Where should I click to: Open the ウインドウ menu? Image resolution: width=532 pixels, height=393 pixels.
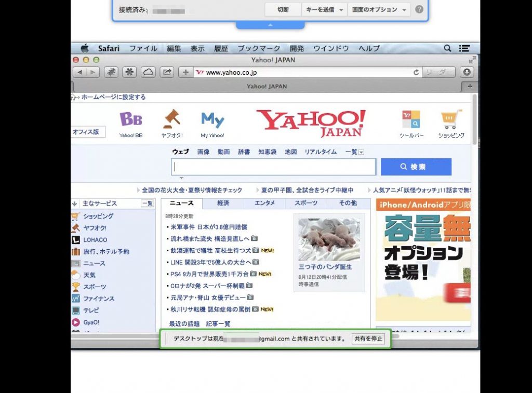(331, 48)
